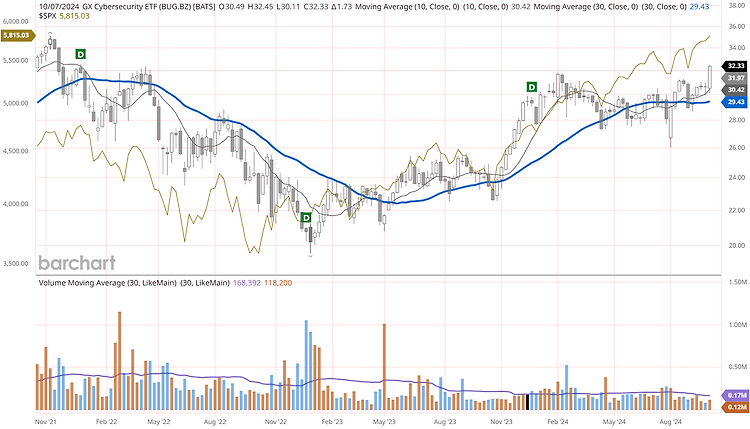Open the Volume Moving Average (30, LikeMain) label
The width and height of the screenshot is (750, 429).
[x=108, y=283]
